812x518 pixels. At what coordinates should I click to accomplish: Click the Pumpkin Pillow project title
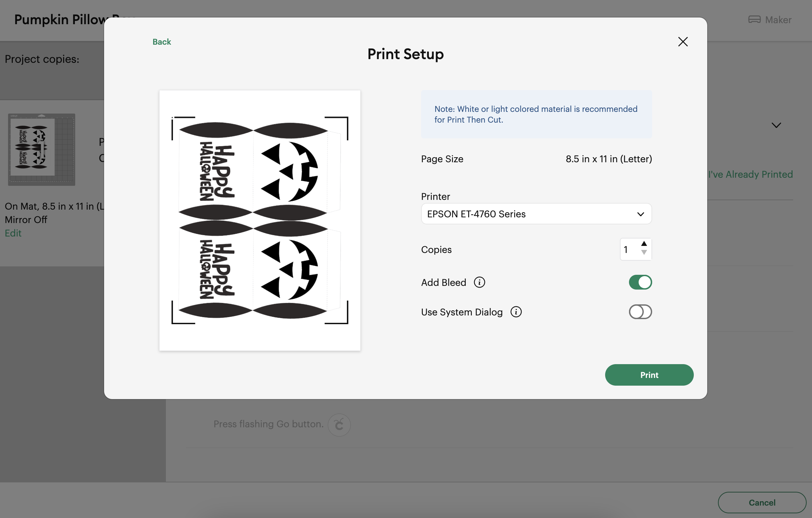click(x=59, y=19)
